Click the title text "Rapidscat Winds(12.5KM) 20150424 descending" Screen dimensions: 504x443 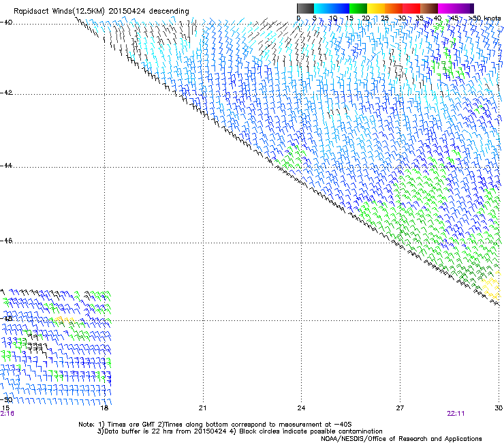click(101, 12)
